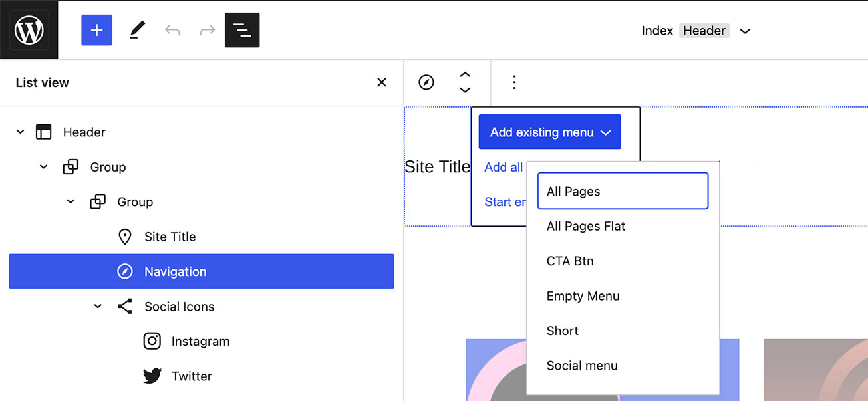868x401 pixels.
Task: Choose the All Pages menu
Action: tap(623, 192)
